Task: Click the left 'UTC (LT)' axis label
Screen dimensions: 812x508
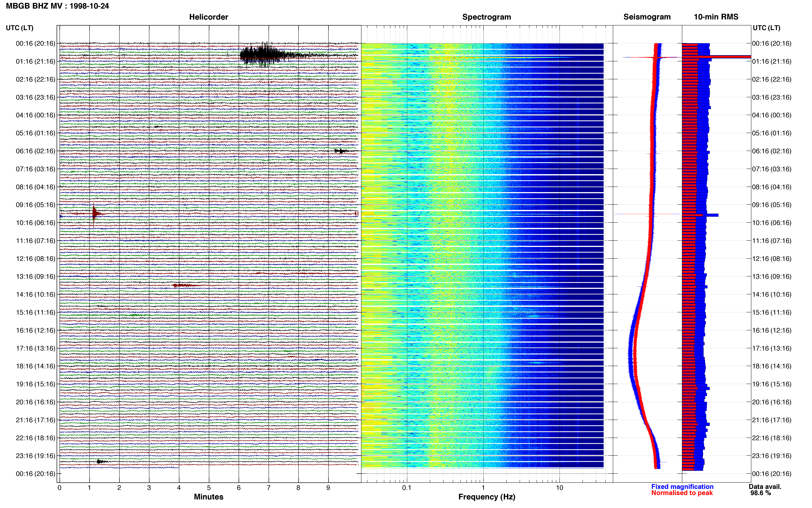Action: 19,28
